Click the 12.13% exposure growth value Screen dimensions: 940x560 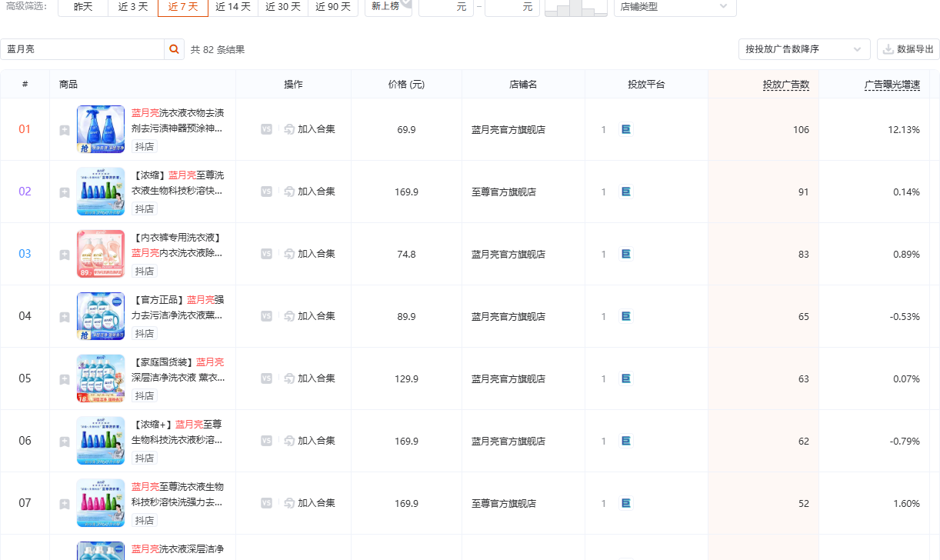pyautogui.click(x=904, y=129)
